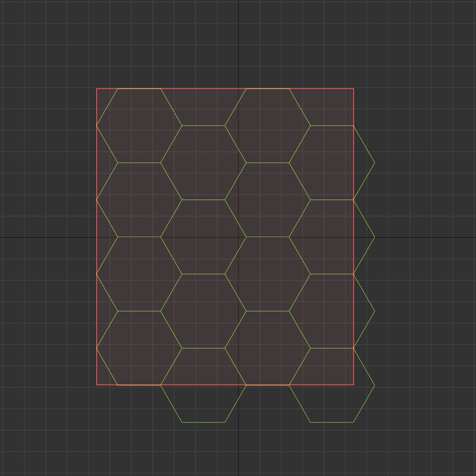Click the rightmost vertex of the uppermost right-protruding hexagon
476x476 pixels.
pyautogui.click(x=375, y=163)
